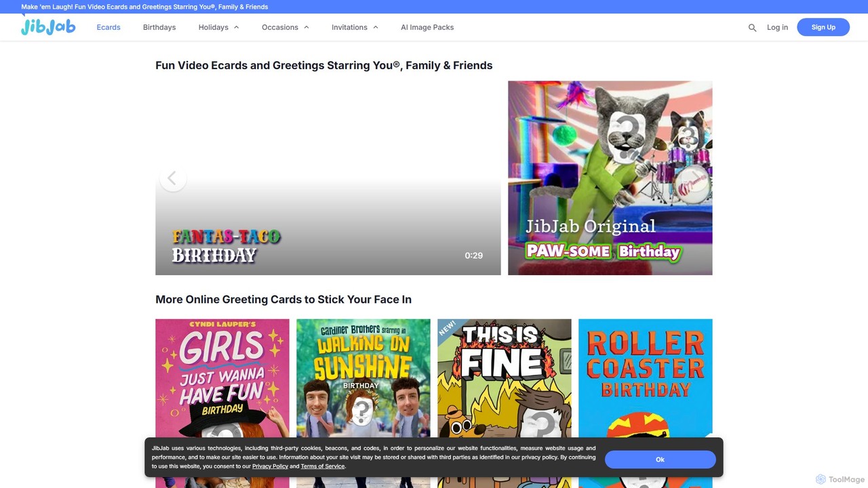Open the Roller Coaster Birthday card

(x=646, y=403)
